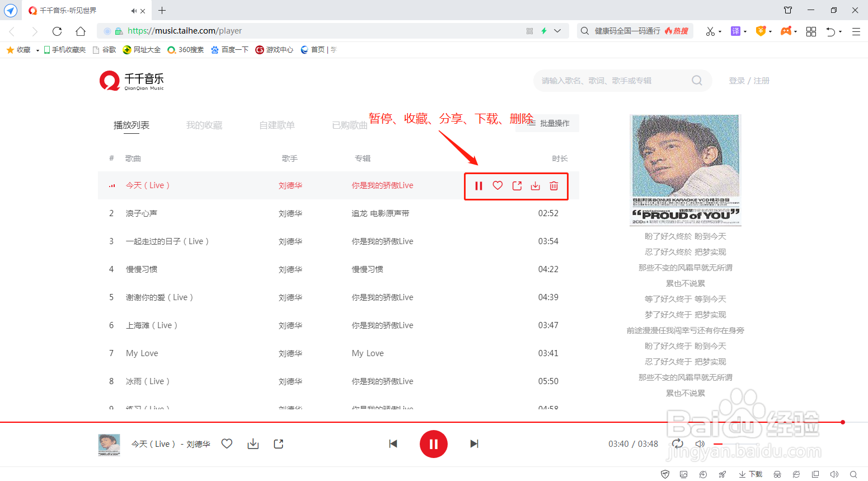Viewport: 868px width, 481px height.
Task: Skip to the next track
Action: coord(474,444)
